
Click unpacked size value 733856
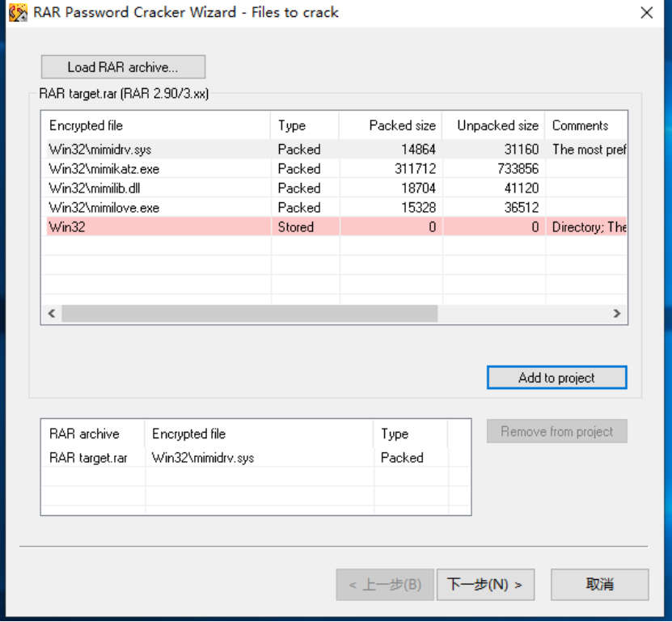pyautogui.click(x=518, y=168)
